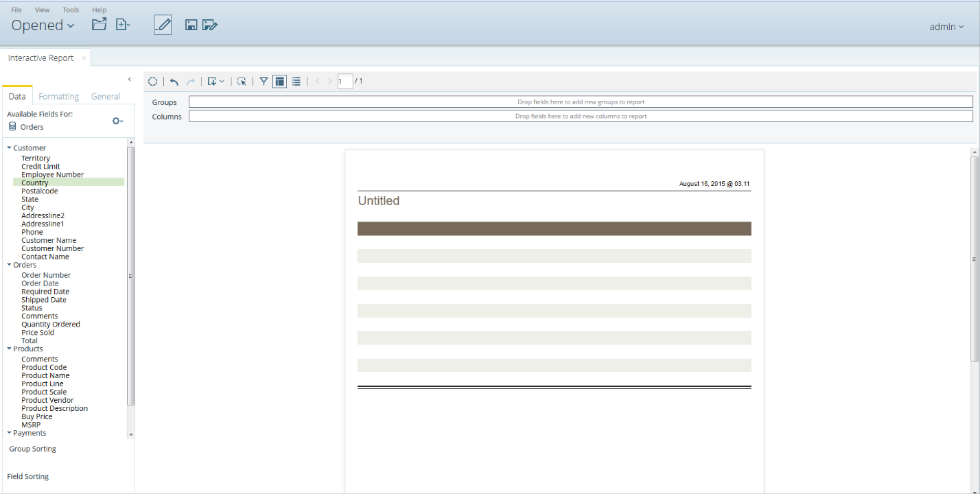Open the Export dropdown icon

[x=215, y=82]
